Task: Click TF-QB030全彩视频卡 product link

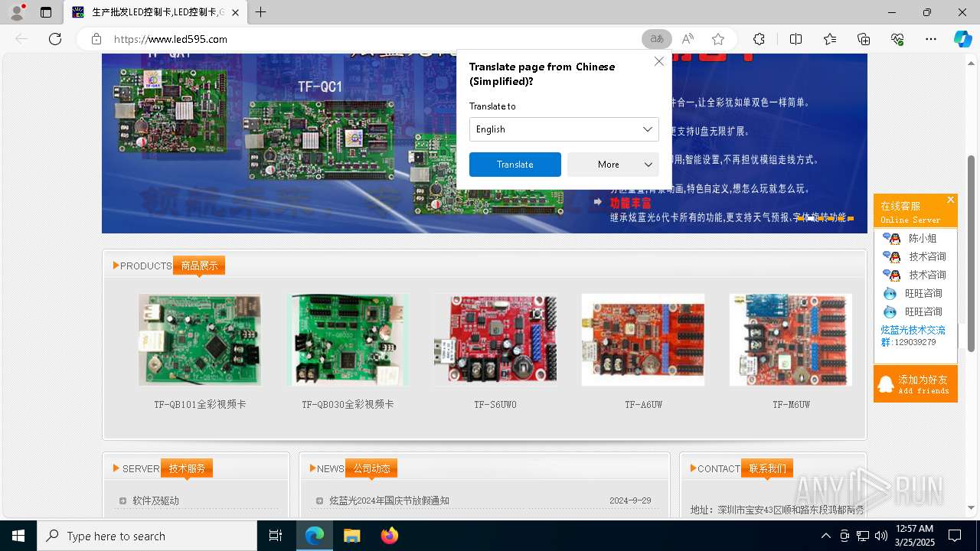Action: (x=348, y=404)
